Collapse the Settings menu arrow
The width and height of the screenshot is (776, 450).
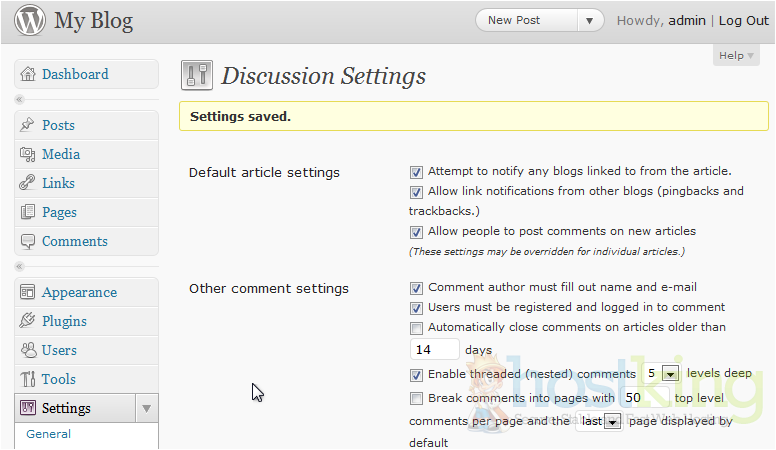pos(146,408)
